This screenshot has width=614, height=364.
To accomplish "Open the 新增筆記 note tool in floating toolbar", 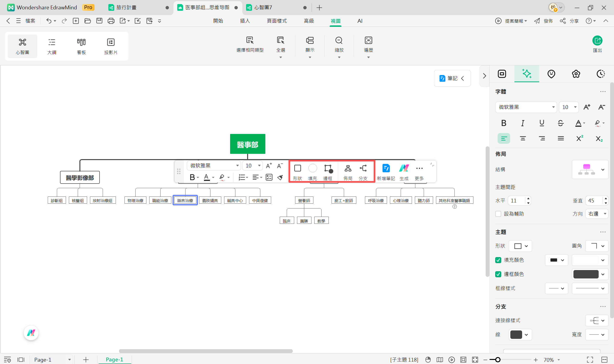I will coord(386,171).
